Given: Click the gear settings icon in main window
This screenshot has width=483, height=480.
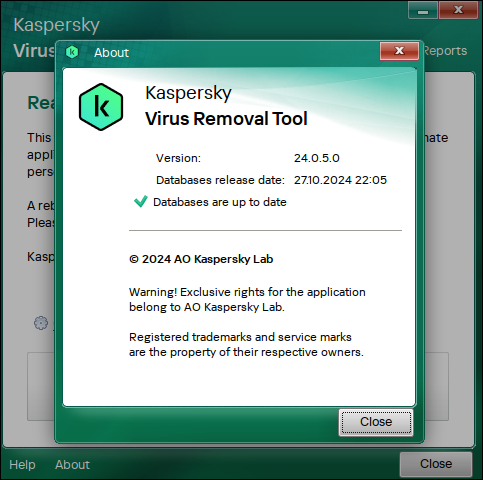Looking at the screenshot, I should click(x=41, y=323).
